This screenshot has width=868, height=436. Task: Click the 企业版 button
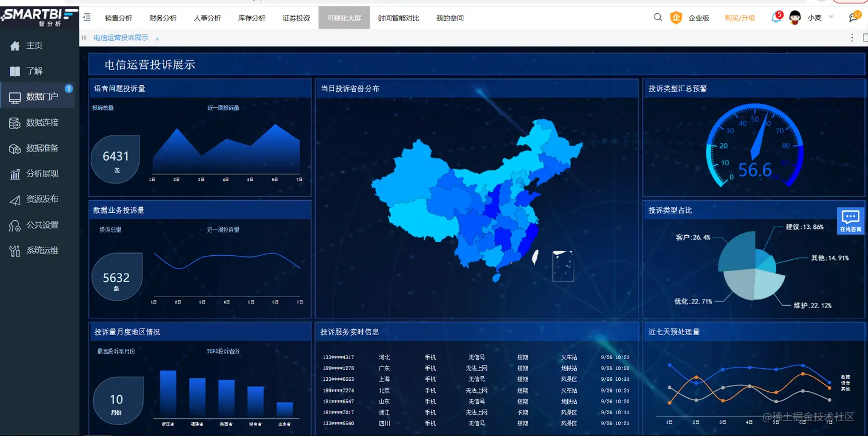(699, 18)
